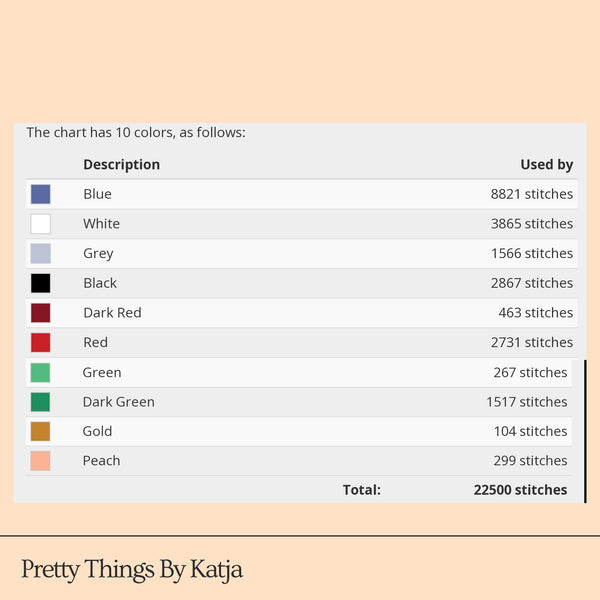The height and width of the screenshot is (600, 600).
Task: Click the 22500 stitches total
Action: 520,490
